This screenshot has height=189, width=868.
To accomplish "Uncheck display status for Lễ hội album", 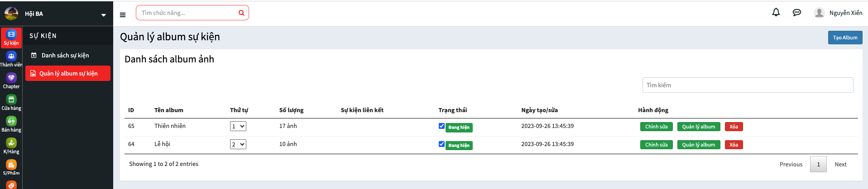I will [x=441, y=144].
